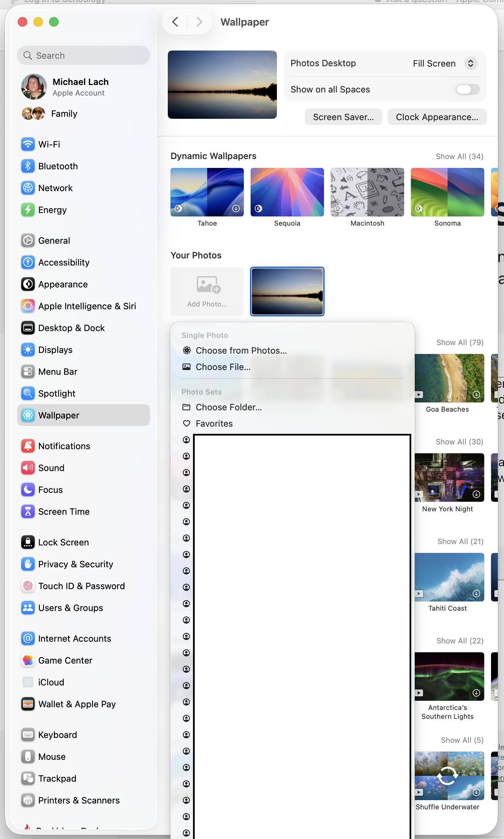Open Apple Intelligence & Siri icon
504x839 pixels.
(x=28, y=306)
